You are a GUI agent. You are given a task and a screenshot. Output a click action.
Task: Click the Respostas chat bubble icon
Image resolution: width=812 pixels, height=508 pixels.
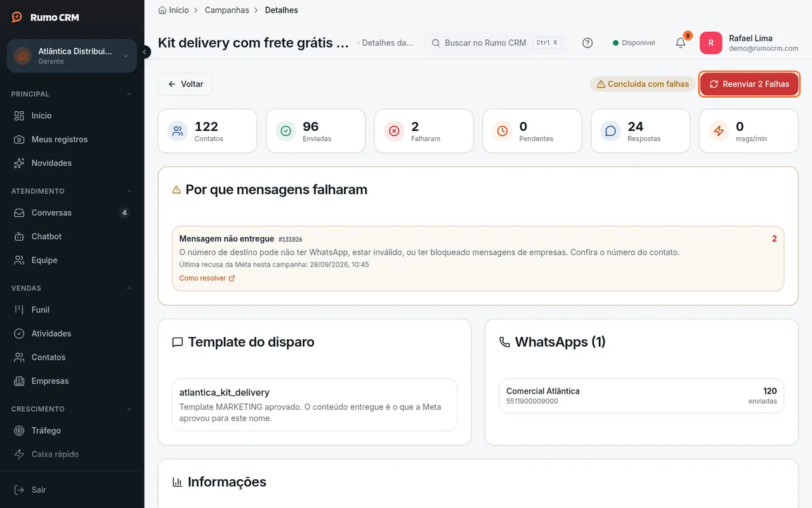(611, 131)
